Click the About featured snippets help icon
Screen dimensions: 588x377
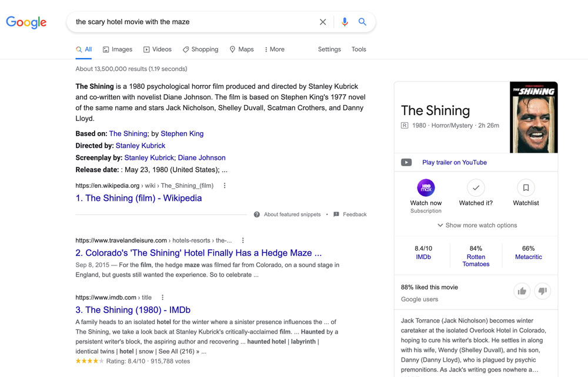(256, 214)
